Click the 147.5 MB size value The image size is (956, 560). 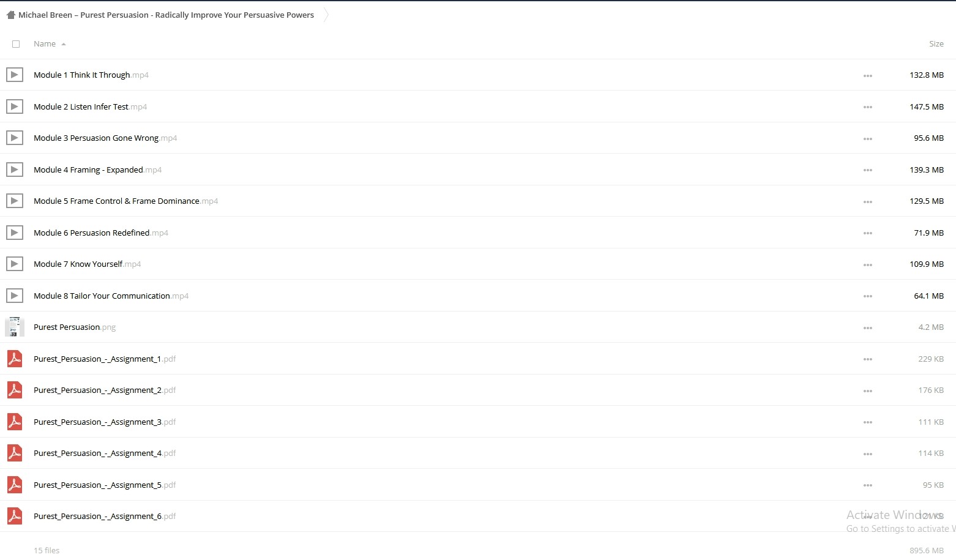(x=927, y=106)
